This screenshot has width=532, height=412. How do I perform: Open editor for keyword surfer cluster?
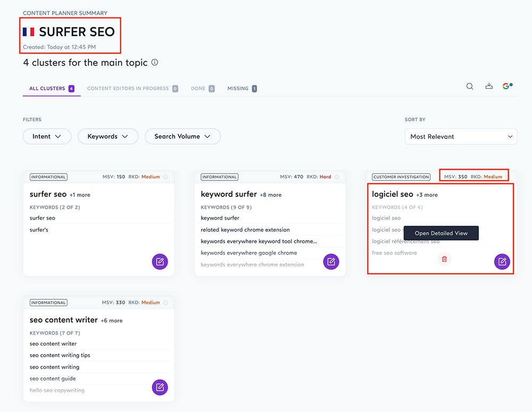[x=331, y=262]
